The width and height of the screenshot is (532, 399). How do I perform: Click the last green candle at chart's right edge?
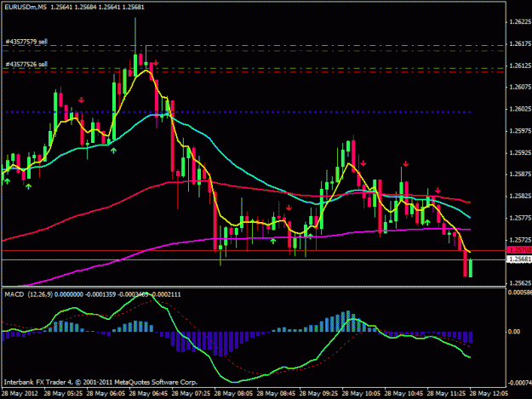(x=471, y=268)
